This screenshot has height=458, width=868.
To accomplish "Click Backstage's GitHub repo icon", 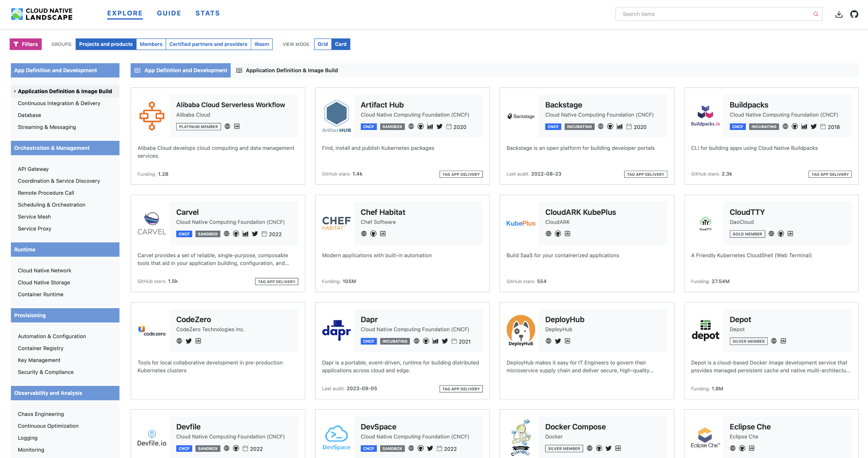I will pos(610,127).
